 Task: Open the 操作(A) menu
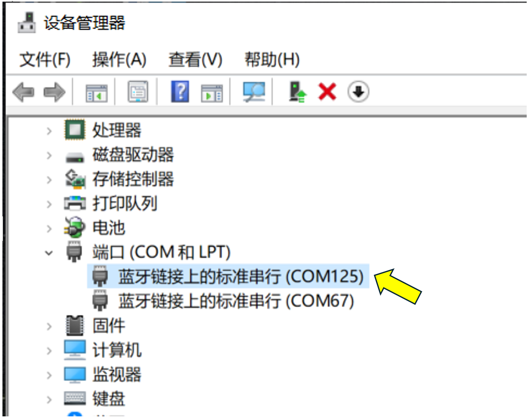[x=119, y=60]
